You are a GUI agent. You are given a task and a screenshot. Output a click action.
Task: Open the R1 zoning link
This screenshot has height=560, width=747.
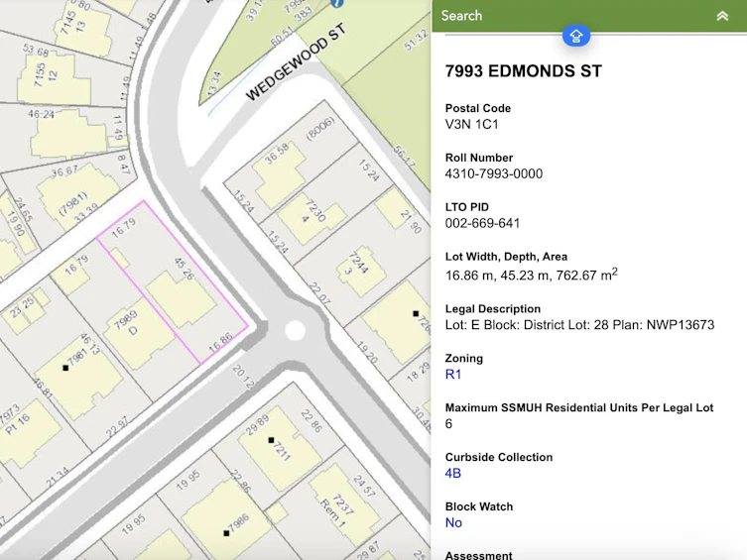coord(453,375)
